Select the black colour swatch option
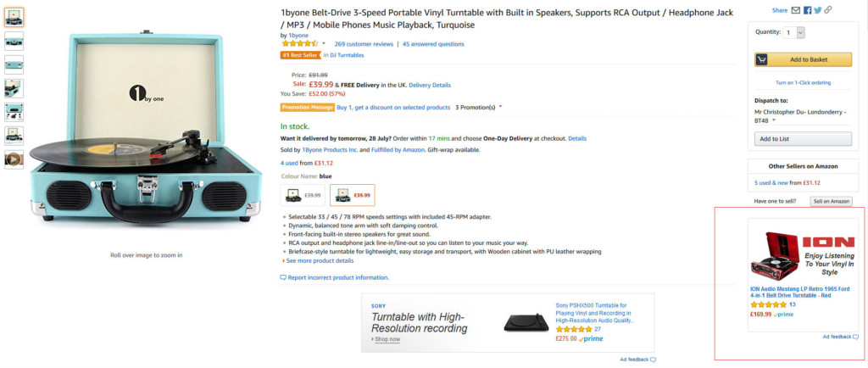This screenshot has height=368, width=868. pyautogui.click(x=303, y=195)
